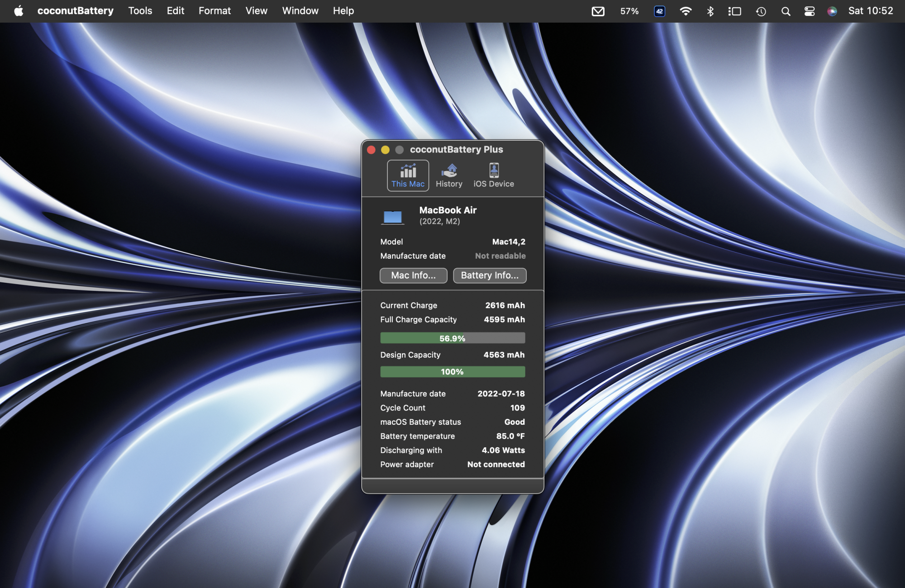Click the MacBook Air laptop icon
905x588 pixels.
pos(392,217)
